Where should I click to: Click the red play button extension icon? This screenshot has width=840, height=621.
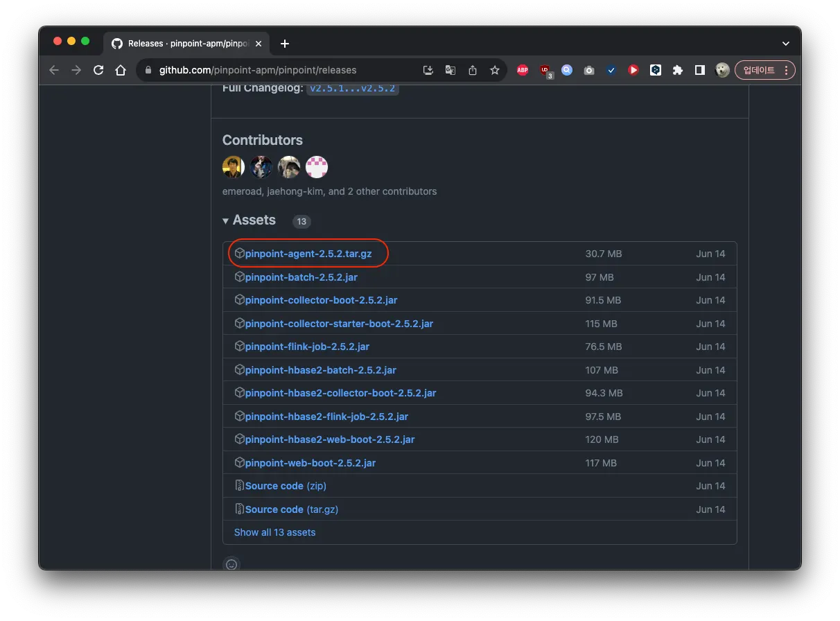633,70
